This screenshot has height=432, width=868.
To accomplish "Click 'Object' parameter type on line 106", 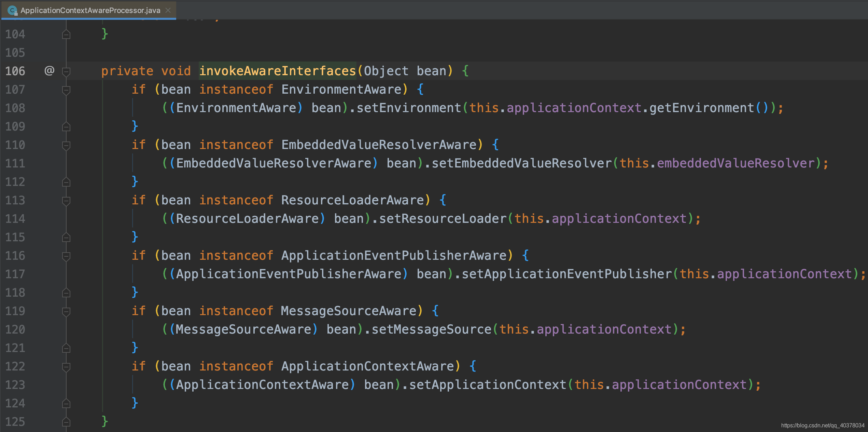I will 386,71.
